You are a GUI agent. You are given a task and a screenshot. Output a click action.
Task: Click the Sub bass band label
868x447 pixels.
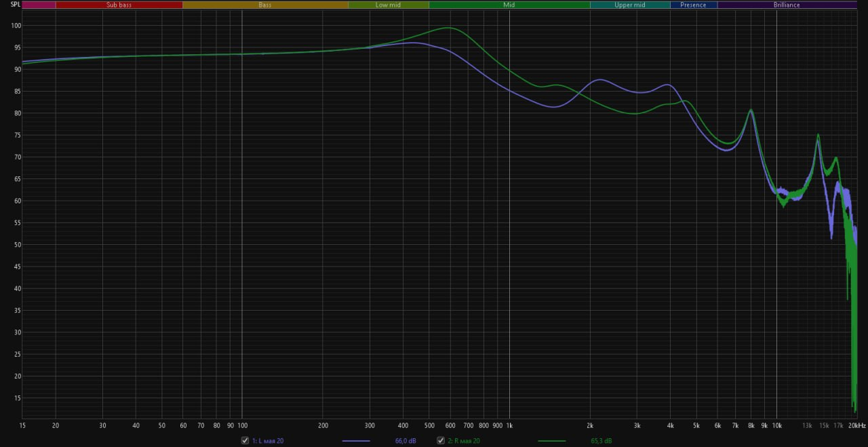pyautogui.click(x=119, y=5)
